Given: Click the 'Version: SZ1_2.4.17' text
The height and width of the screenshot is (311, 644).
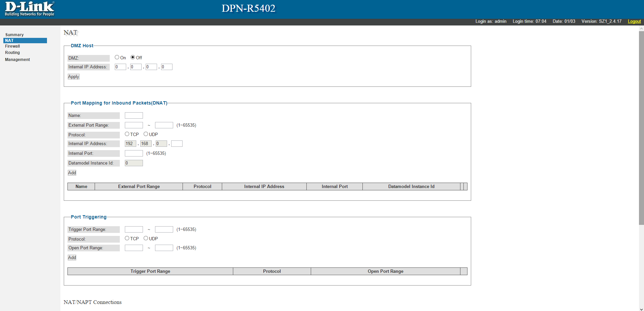Looking at the screenshot, I should click(601, 21).
